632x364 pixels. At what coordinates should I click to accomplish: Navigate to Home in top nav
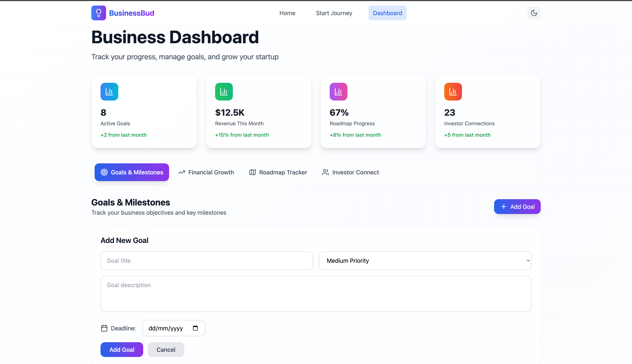(x=287, y=13)
